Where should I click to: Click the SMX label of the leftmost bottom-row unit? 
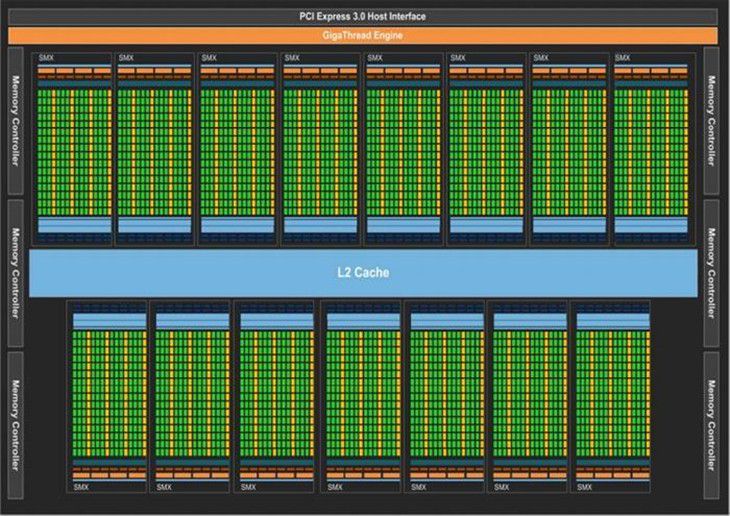(81, 487)
